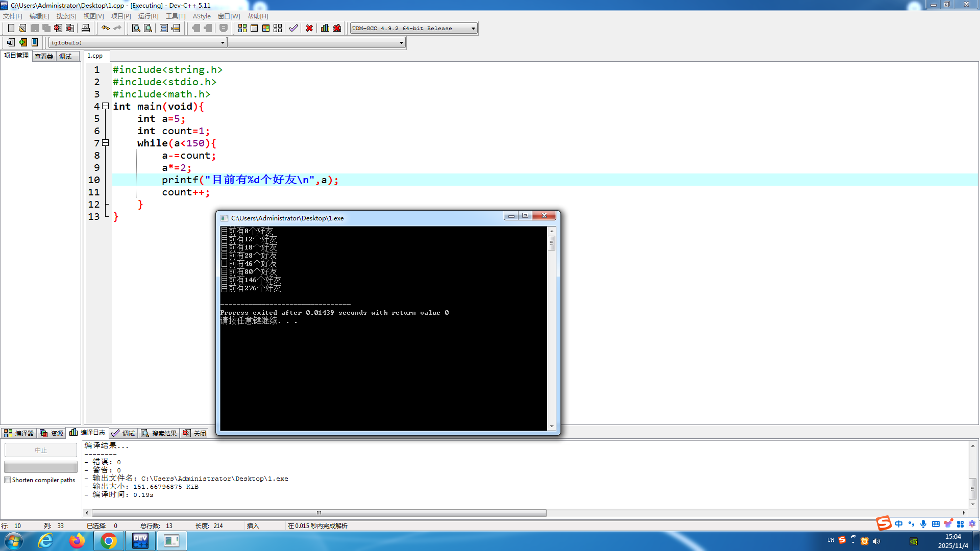
Task: Collapse the while loop fold marker
Action: [106, 143]
